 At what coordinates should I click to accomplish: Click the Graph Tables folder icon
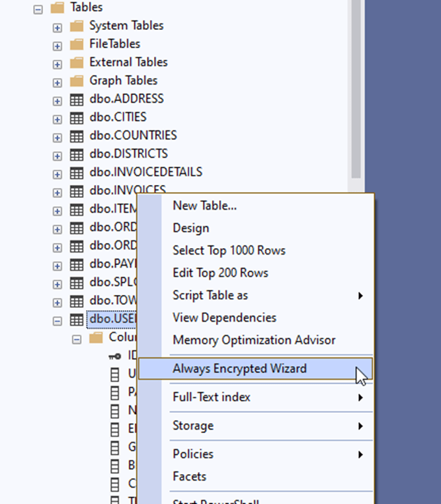pyautogui.click(x=77, y=81)
